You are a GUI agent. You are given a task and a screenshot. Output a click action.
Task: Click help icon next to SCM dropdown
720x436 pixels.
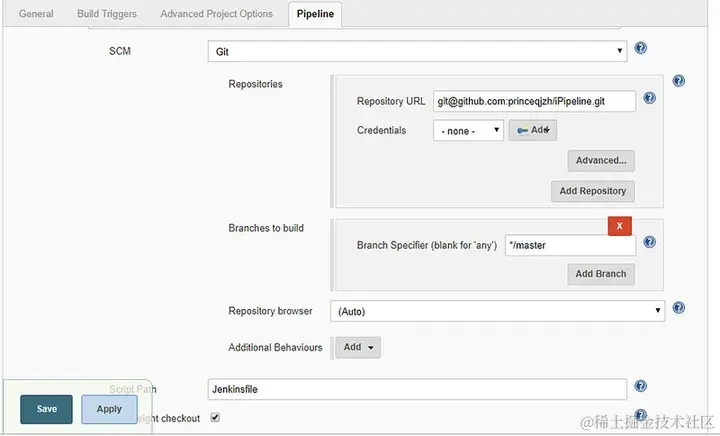(x=641, y=48)
